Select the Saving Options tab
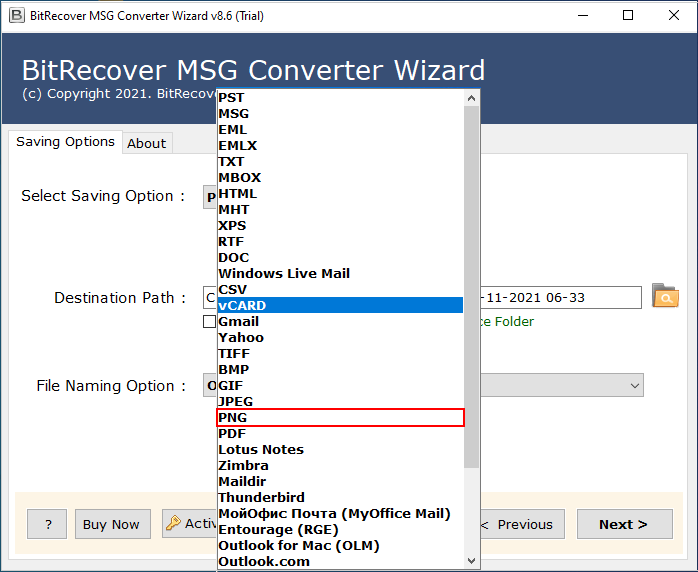 (65, 142)
